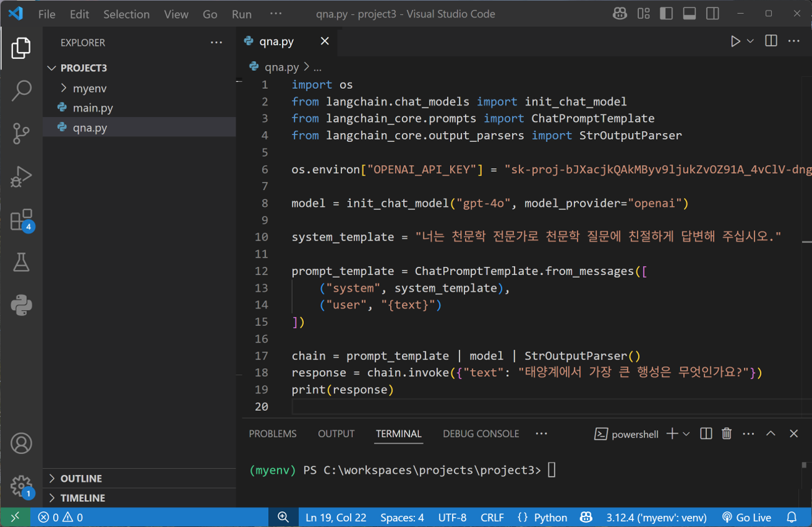Maximize the panel size with chevron
This screenshot has width=812, height=527.
771,433
